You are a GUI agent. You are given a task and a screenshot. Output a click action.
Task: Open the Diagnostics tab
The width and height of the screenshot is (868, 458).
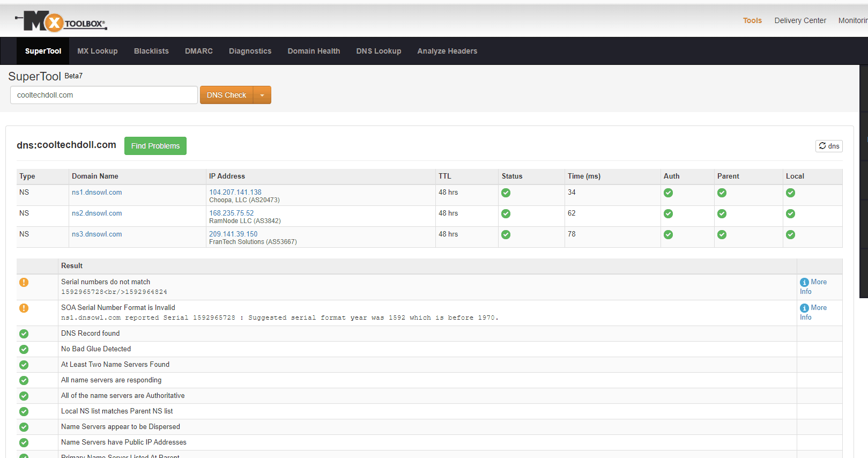pos(250,51)
